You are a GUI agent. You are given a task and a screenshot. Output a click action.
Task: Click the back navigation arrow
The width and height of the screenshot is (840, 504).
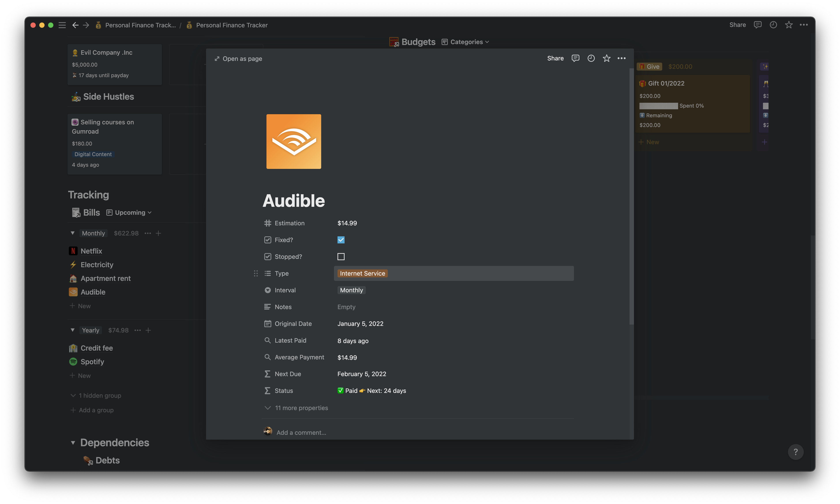(75, 25)
